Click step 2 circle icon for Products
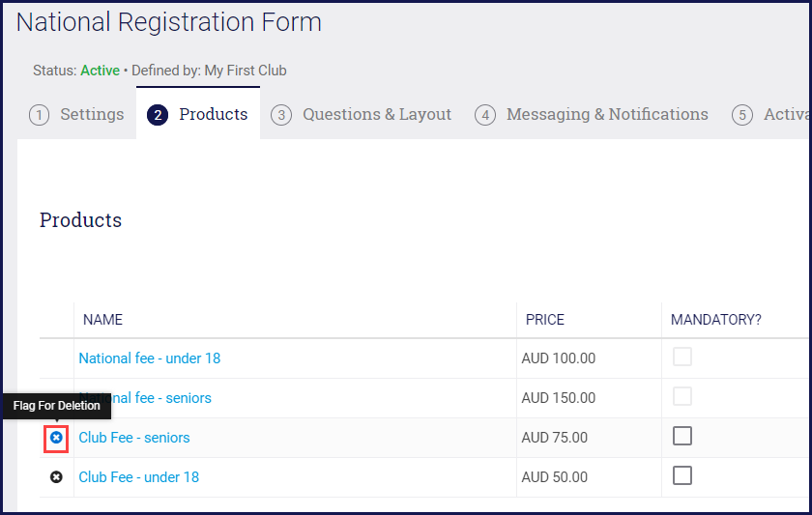The width and height of the screenshot is (812, 515). coord(157,115)
